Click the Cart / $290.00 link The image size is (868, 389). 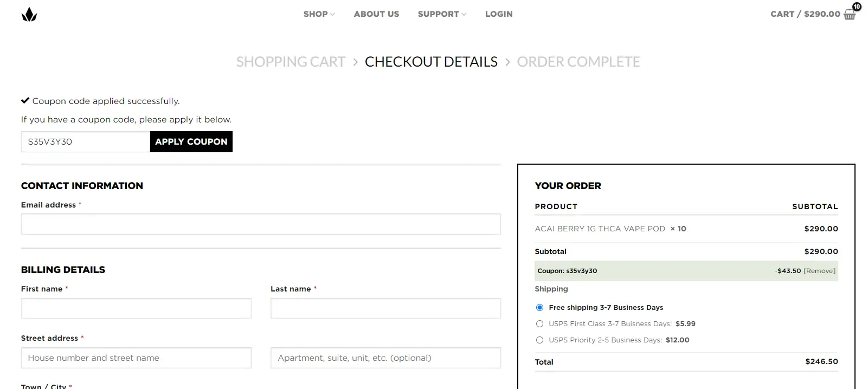tap(805, 14)
